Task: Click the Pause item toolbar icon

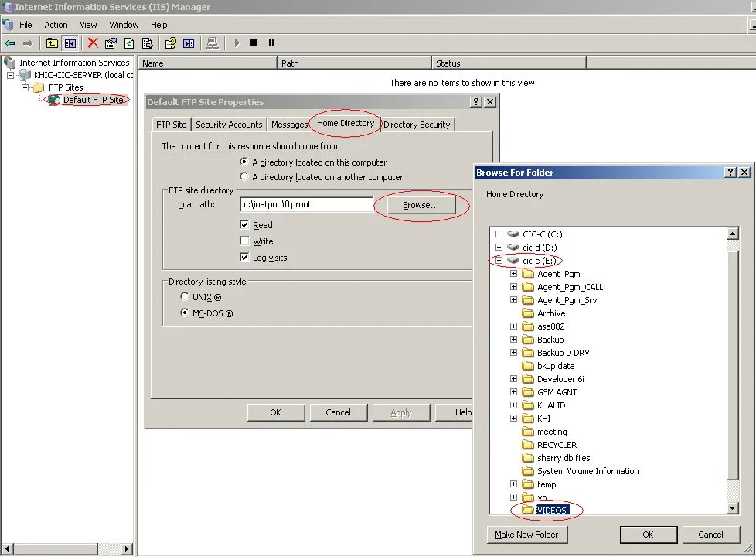Action: 271,43
